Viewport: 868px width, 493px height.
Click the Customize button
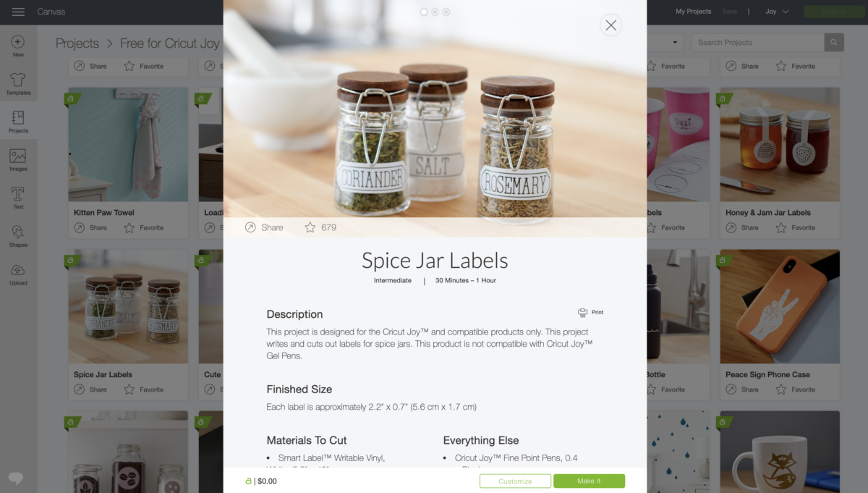pos(515,481)
